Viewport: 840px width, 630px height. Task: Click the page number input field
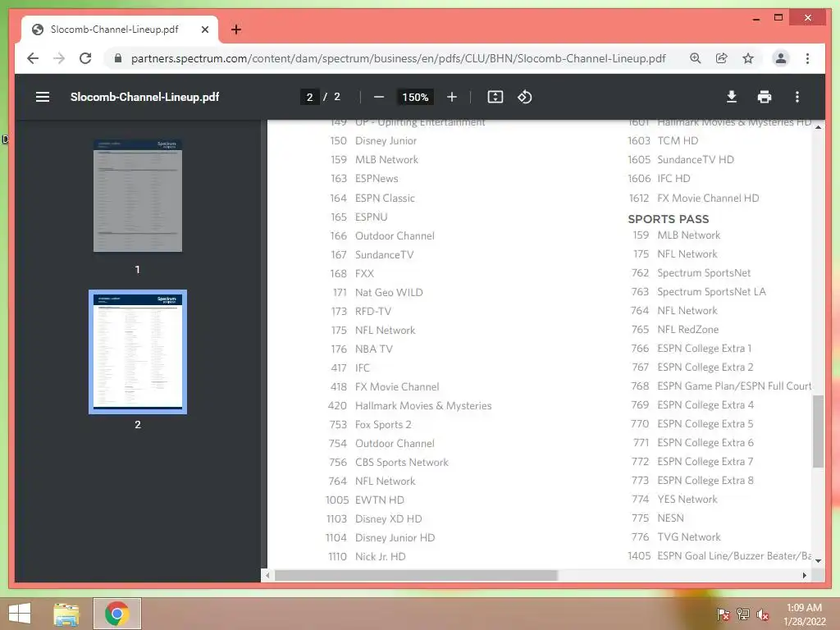[x=309, y=97]
